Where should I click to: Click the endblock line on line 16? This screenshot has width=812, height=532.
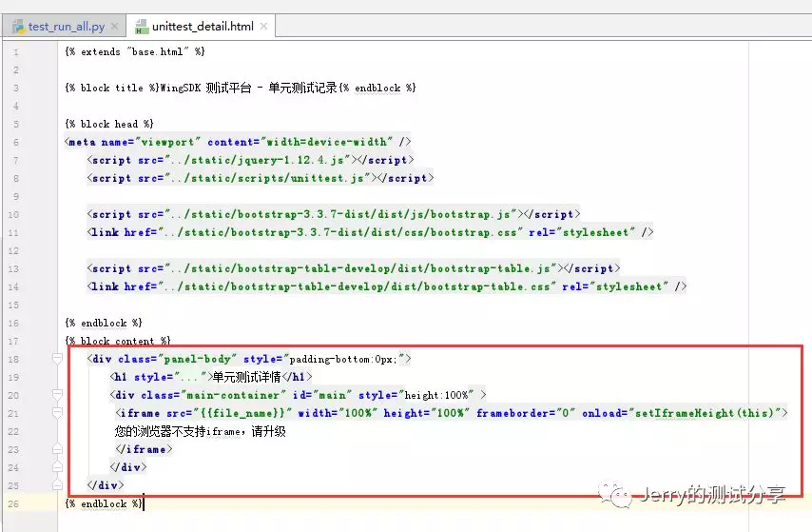click(x=104, y=323)
